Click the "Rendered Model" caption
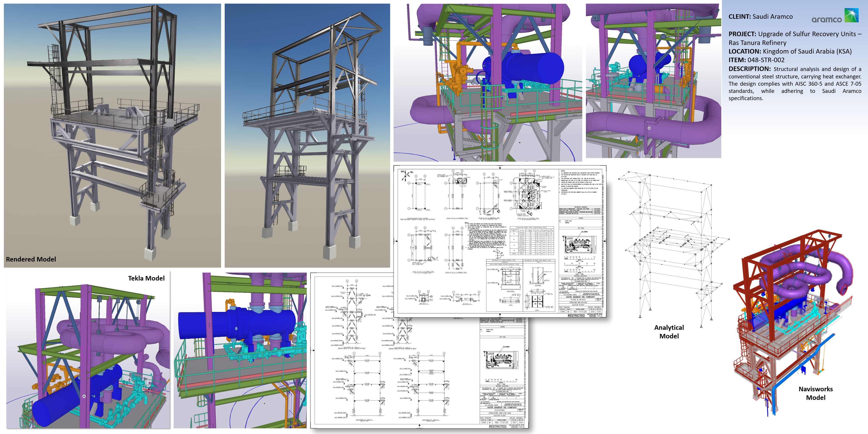This screenshot has height=434, width=868. point(31,259)
